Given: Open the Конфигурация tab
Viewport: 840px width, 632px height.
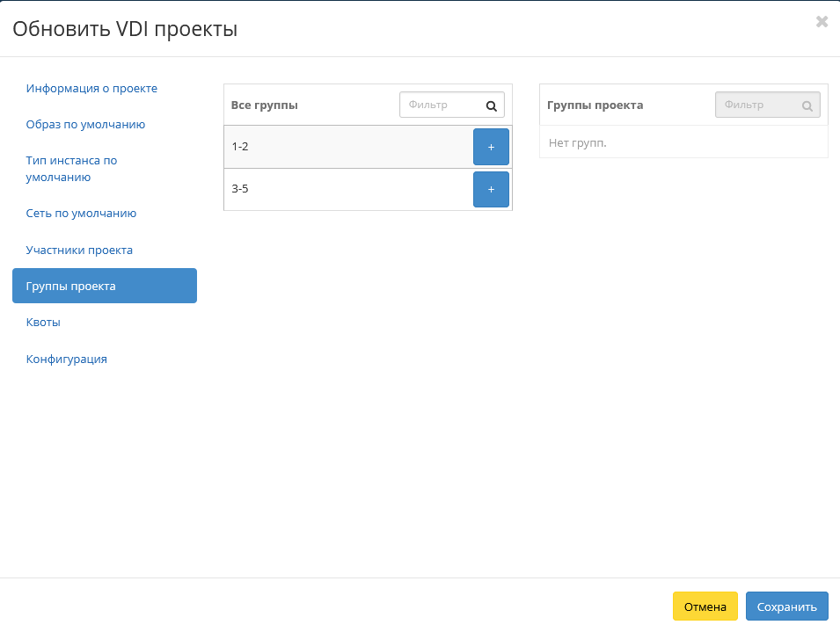Looking at the screenshot, I should pyautogui.click(x=66, y=359).
